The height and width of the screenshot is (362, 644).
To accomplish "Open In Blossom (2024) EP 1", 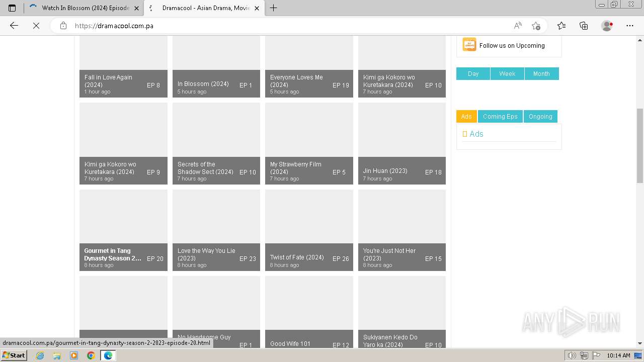I will 216,67.
